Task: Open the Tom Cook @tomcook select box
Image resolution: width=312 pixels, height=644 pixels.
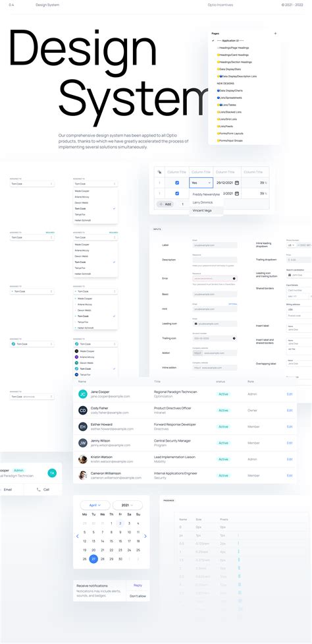Action: [32, 396]
